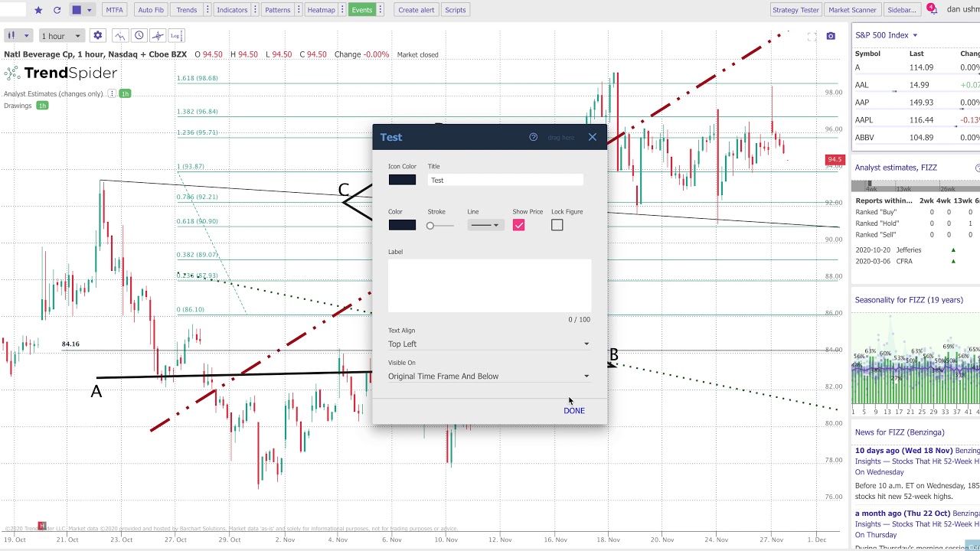Open Indicators options three-dot menu
This screenshot has height=551, width=980.
(255, 10)
